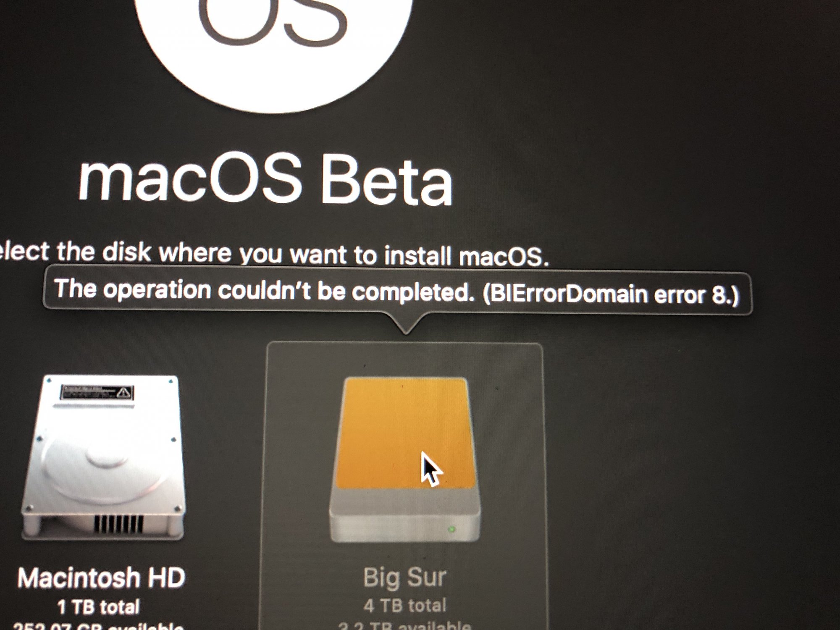Click the black vent grille on Macintosh HD drive
This screenshot has width=840, height=630.
tap(118, 524)
